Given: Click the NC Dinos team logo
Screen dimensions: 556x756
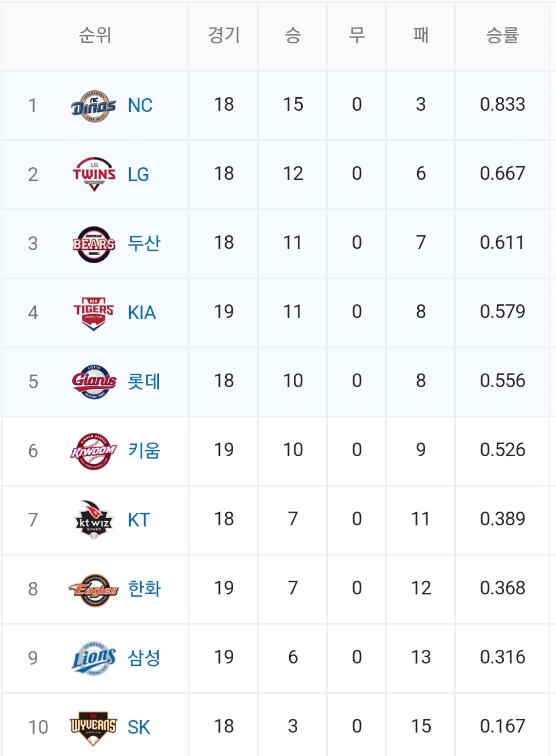Looking at the screenshot, I should [94, 106].
